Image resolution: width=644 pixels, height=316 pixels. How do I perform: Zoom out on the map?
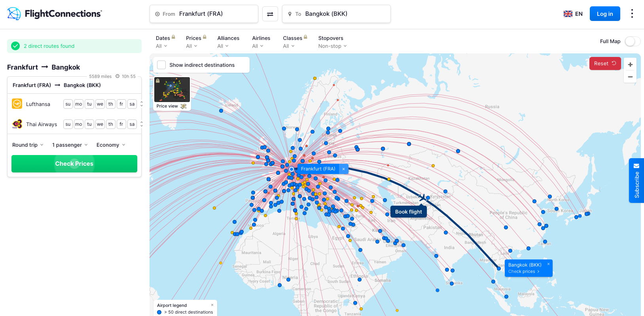630,77
